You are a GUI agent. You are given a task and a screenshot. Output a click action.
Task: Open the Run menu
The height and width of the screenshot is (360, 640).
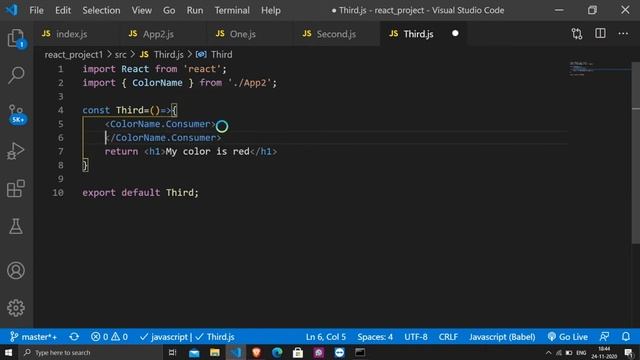(x=195, y=10)
